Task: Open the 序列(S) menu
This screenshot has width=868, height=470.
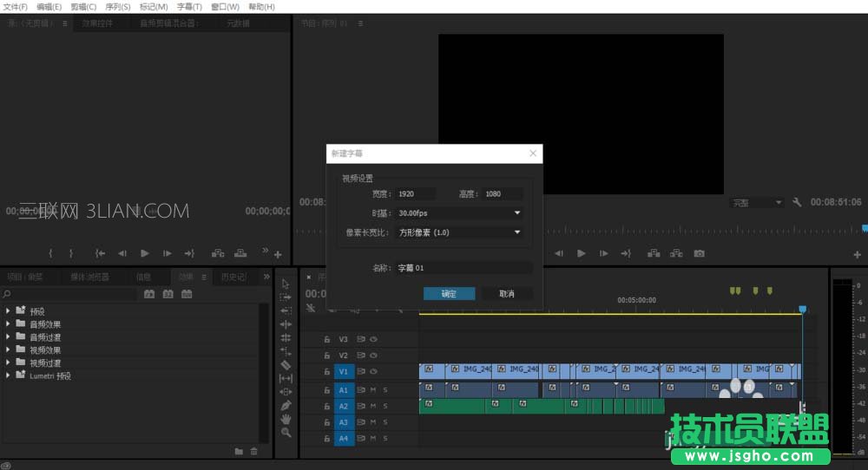Action: (x=118, y=7)
